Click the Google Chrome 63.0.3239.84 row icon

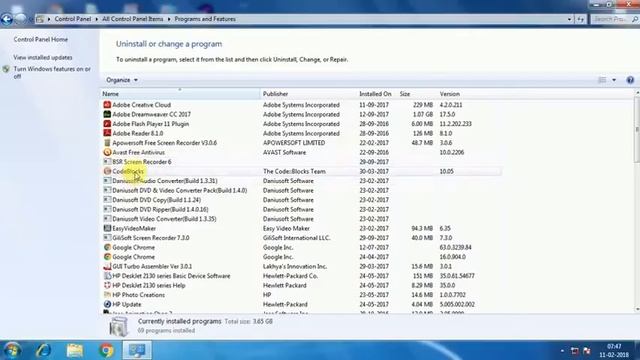[x=107, y=247]
